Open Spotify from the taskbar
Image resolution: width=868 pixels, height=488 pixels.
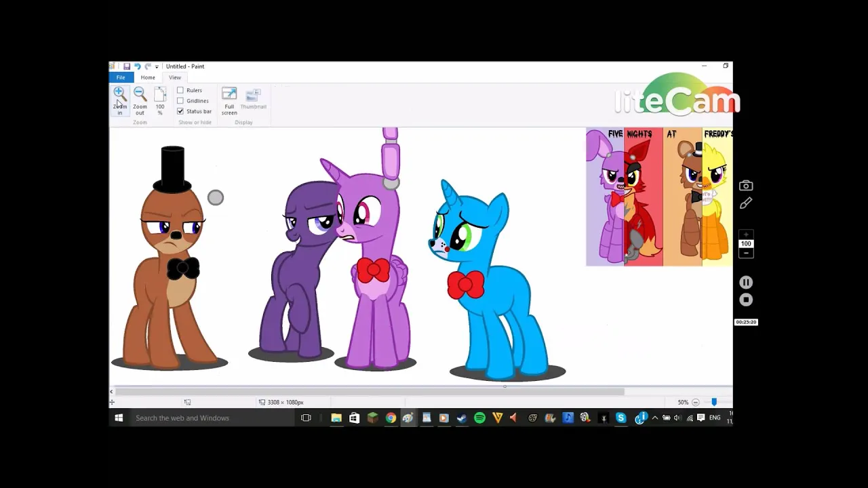[x=479, y=418]
